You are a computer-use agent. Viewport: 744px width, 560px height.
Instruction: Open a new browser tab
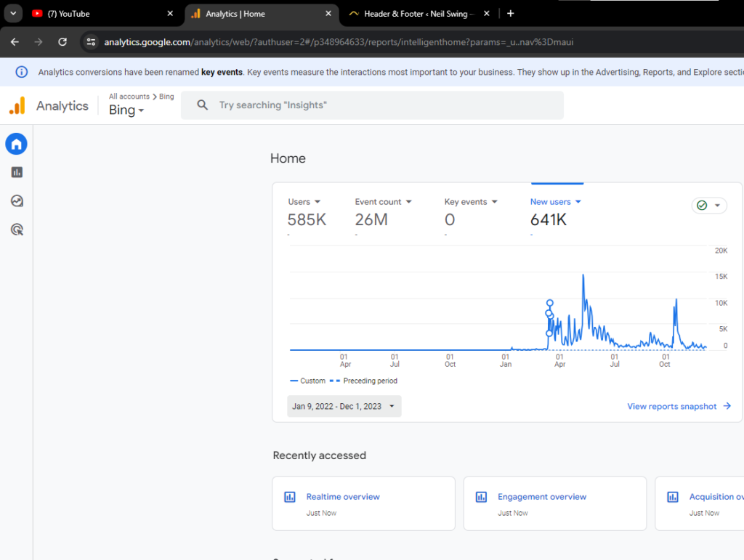click(510, 13)
